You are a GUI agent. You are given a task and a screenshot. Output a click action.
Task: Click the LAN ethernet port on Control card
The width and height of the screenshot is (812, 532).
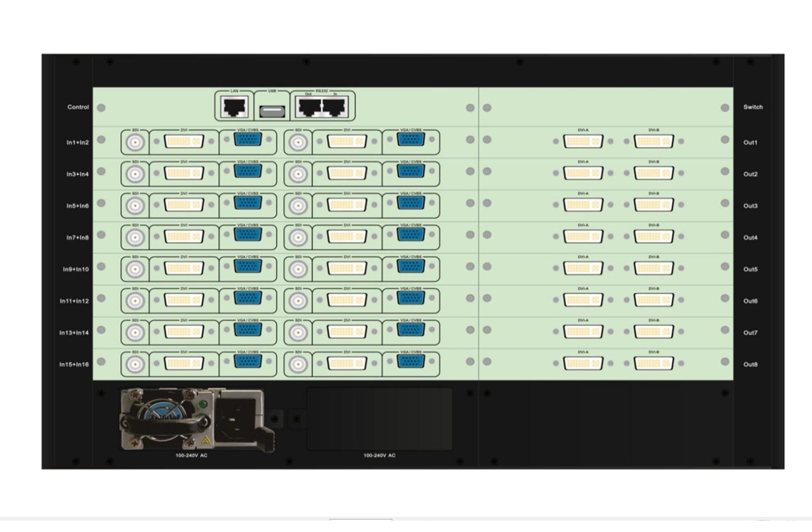234,107
